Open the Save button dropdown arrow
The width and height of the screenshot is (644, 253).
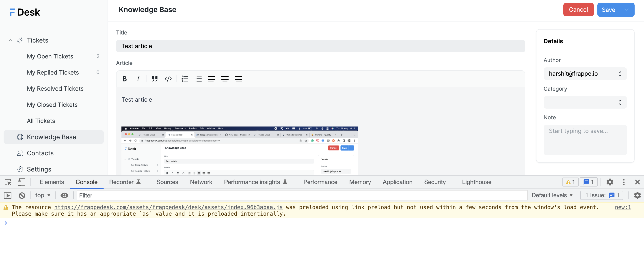tap(627, 10)
